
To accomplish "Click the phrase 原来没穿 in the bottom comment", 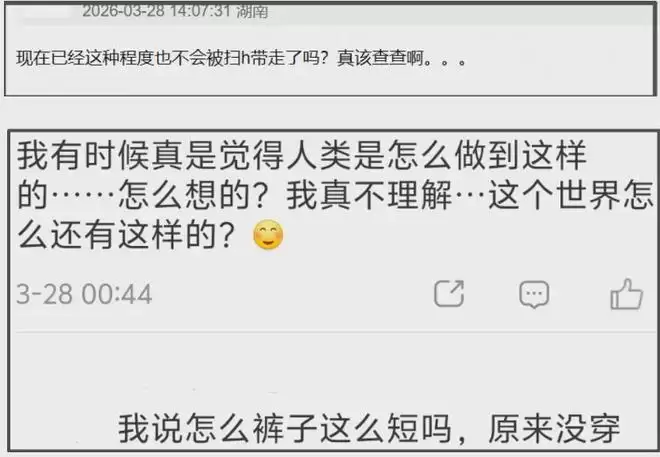I will [x=554, y=429].
